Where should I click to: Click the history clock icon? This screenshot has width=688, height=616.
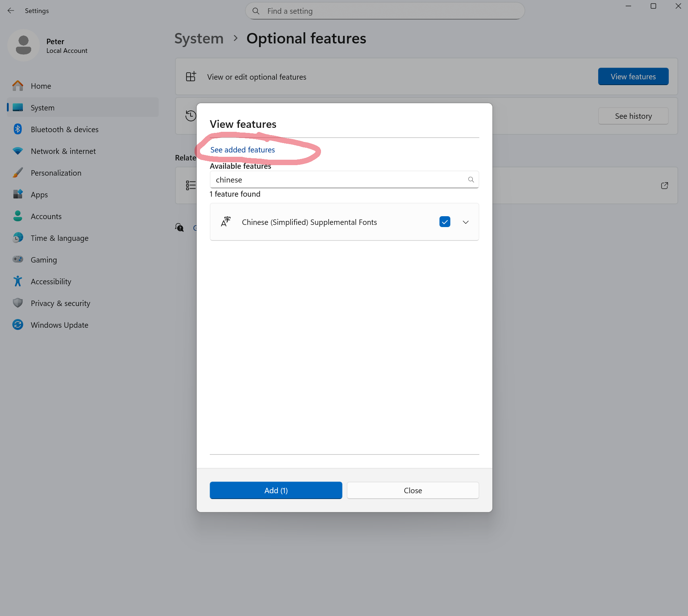click(x=191, y=116)
